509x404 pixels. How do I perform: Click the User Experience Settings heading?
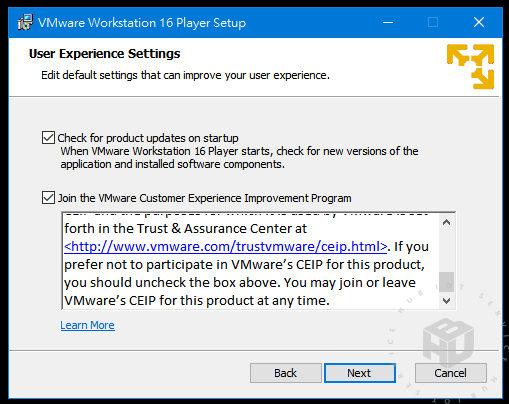click(x=105, y=54)
